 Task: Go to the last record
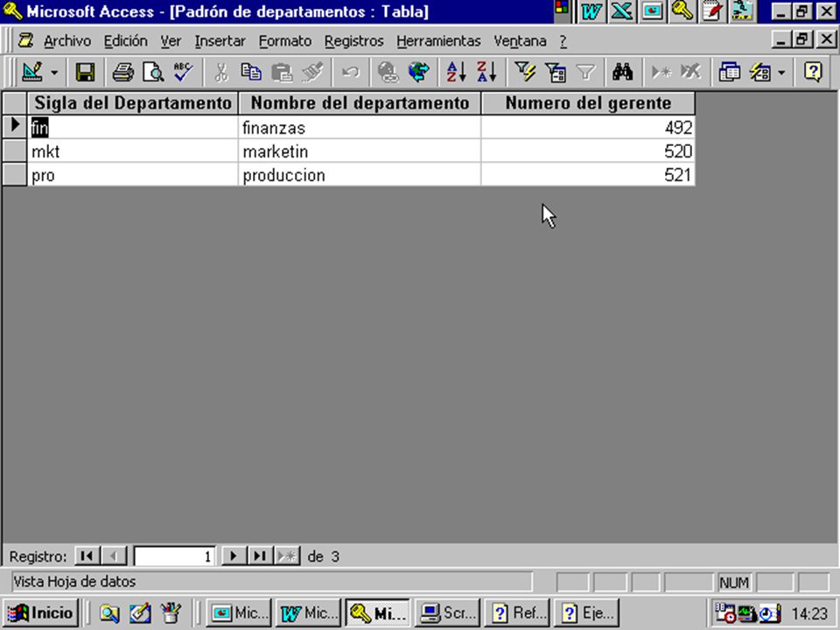(x=260, y=556)
